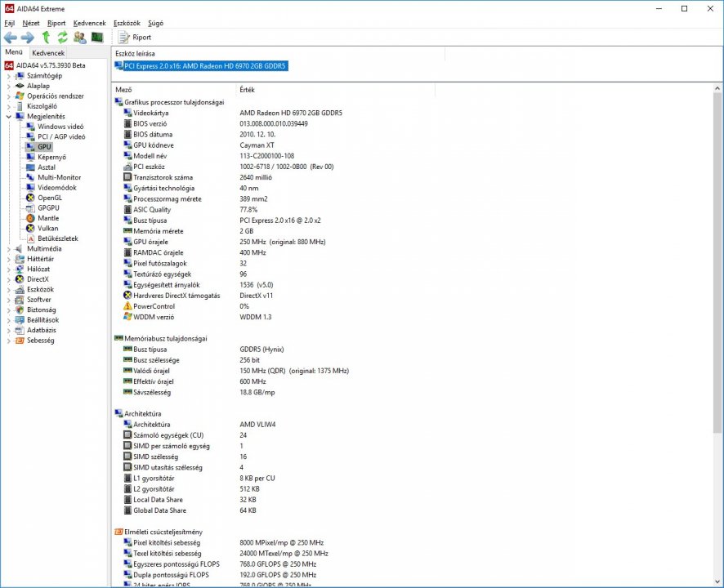The image size is (724, 588).
Task: Sort by the Érték column header
Action: coord(335,90)
